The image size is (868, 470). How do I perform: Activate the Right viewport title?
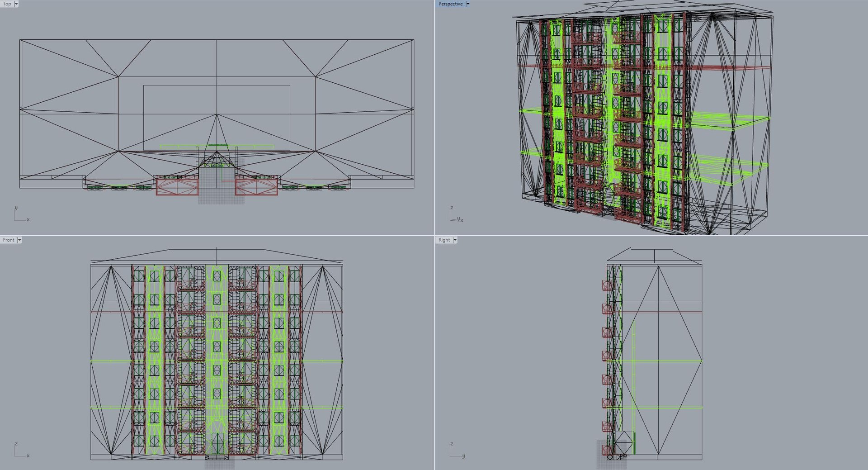(x=444, y=240)
